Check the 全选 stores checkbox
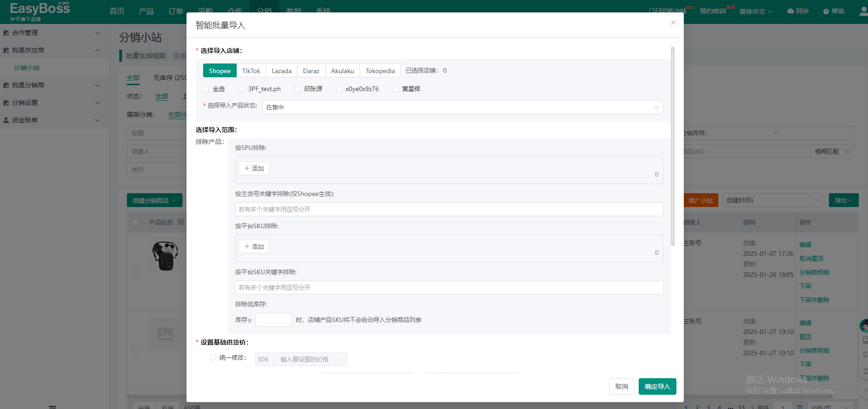The width and height of the screenshot is (868, 409). point(206,89)
